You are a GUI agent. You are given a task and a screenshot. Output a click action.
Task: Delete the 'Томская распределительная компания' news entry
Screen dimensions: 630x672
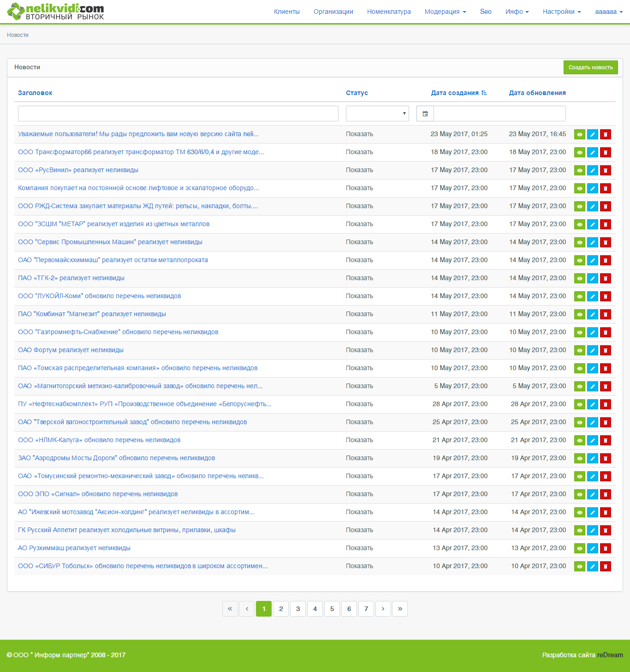pyautogui.click(x=606, y=368)
